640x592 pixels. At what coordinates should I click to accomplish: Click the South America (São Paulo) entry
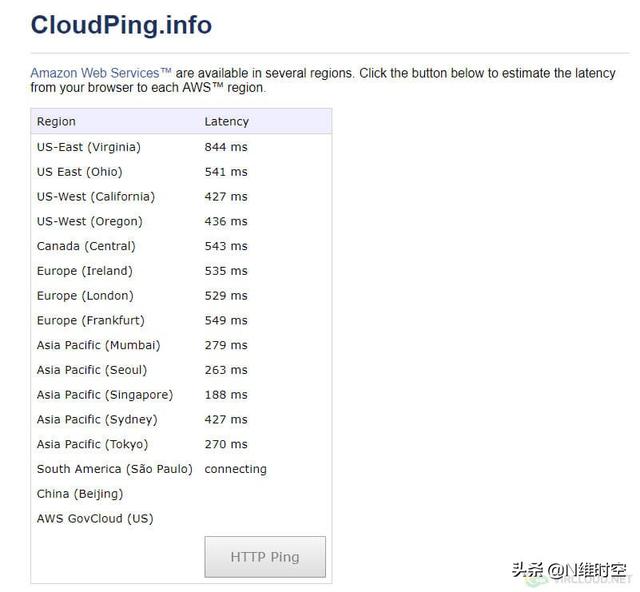pyautogui.click(x=114, y=469)
